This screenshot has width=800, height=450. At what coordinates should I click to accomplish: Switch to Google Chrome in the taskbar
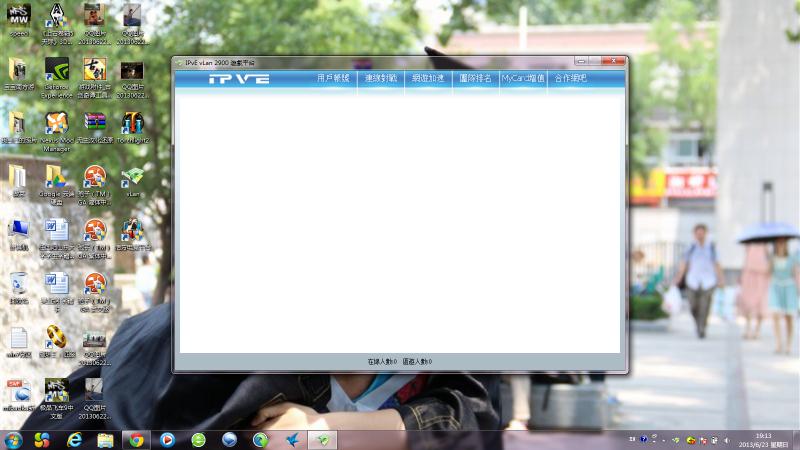pyautogui.click(x=136, y=440)
